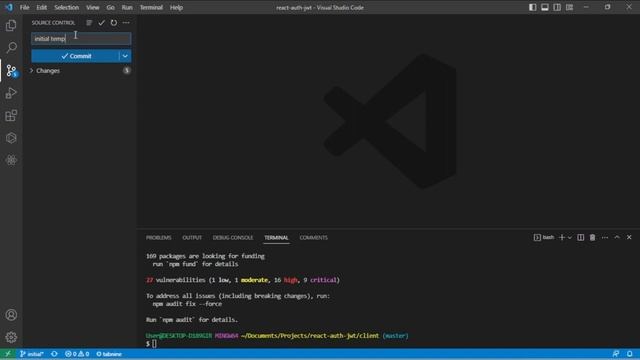640x360 pixels.
Task: Click the 'react-auth-jwt - Visual Studio Code' title
Action: 320,7
